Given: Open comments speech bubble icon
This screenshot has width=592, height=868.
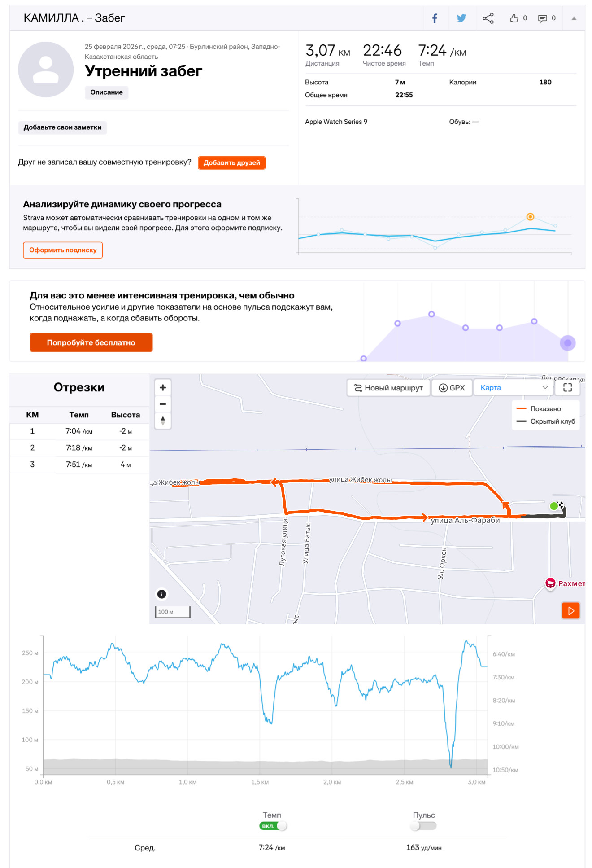Looking at the screenshot, I should [542, 18].
